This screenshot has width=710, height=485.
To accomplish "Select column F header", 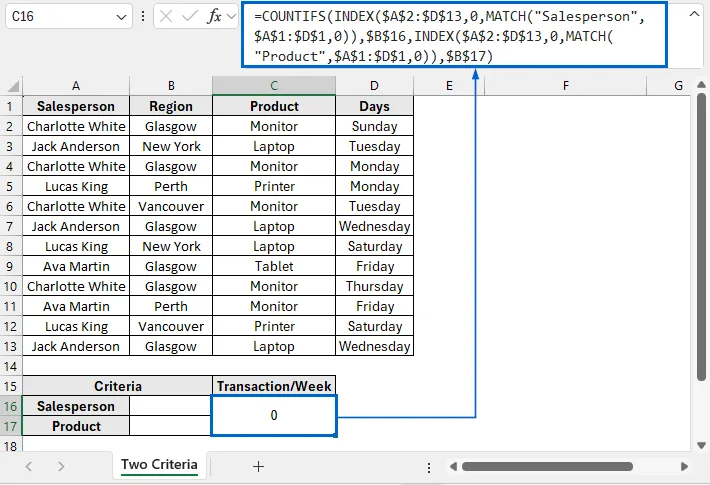I will (566, 86).
